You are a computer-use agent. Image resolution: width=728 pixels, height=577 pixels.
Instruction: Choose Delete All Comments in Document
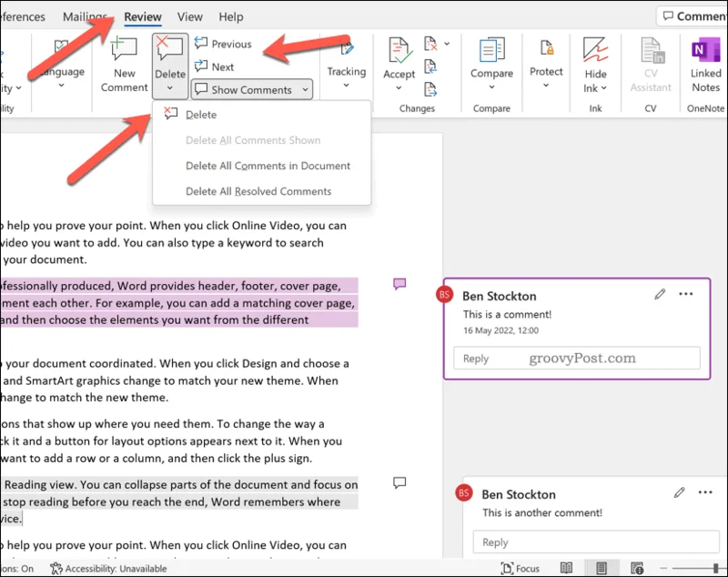pos(261,166)
